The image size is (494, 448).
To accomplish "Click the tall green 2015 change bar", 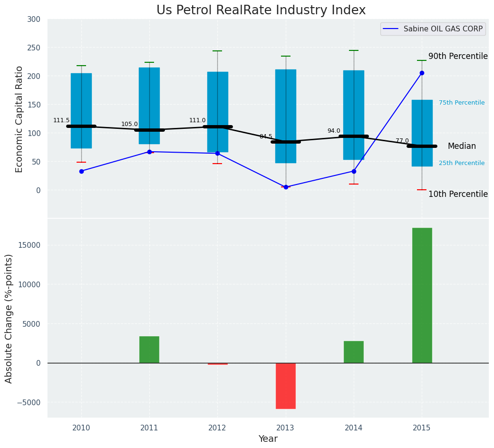I will [x=422, y=295].
